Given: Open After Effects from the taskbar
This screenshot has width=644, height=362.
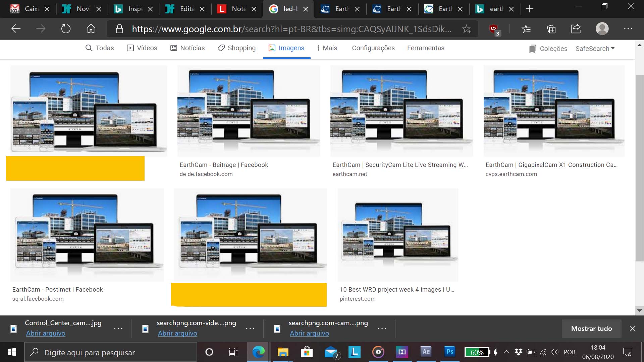Looking at the screenshot, I should pos(426,352).
